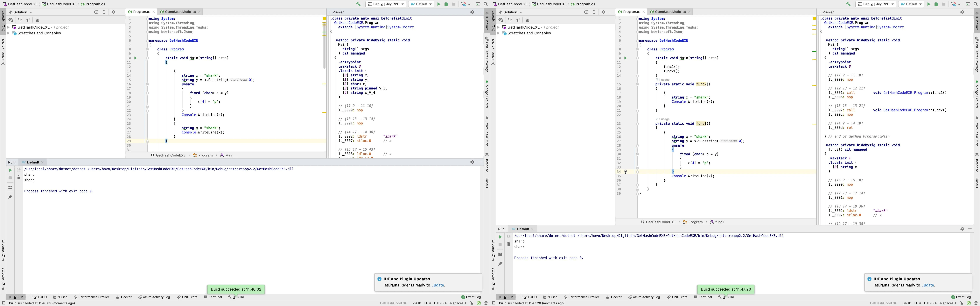Expand GetHashCodeEXE solution node in left explorer
This screenshot has width=980, height=306.
8,27
